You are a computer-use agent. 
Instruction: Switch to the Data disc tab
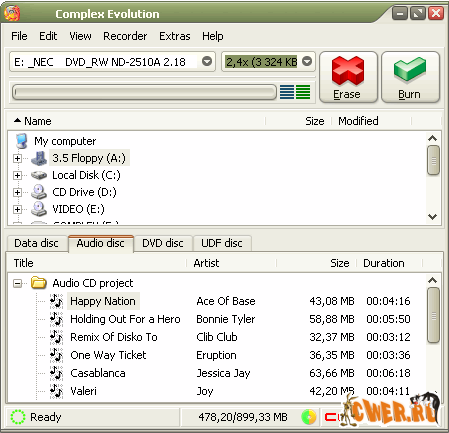(36, 243)
